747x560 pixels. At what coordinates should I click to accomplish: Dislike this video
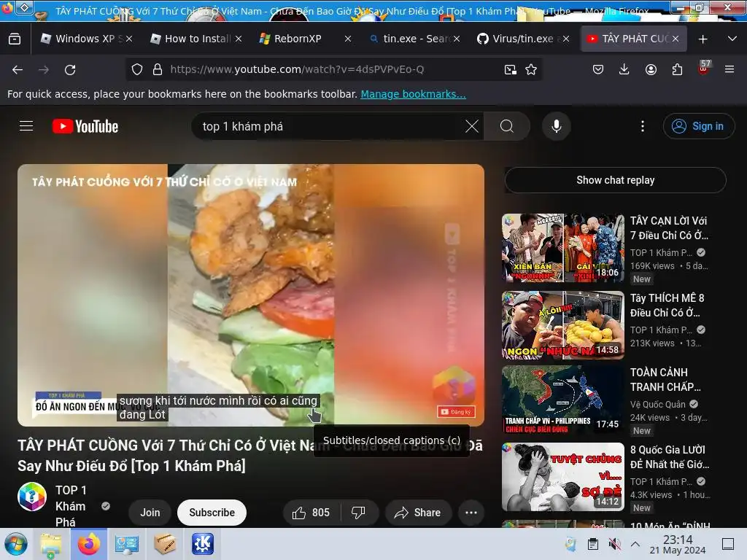pos(359,513)
